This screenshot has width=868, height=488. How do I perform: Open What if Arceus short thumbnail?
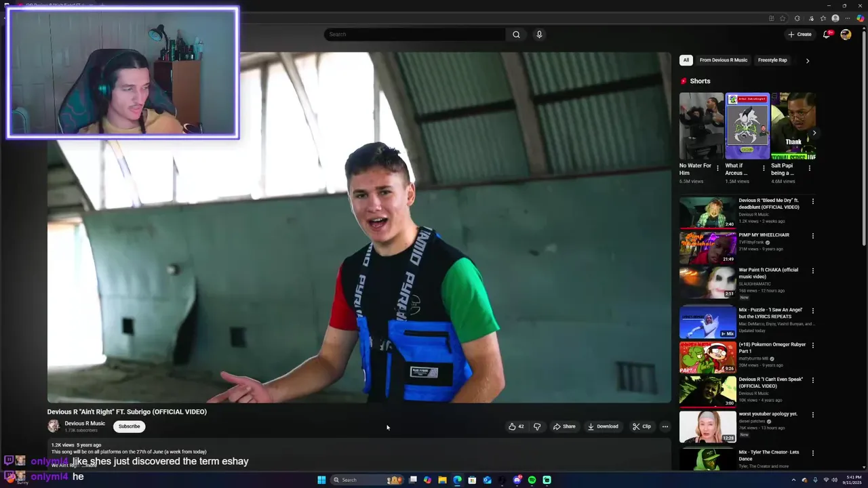point(747,126)
